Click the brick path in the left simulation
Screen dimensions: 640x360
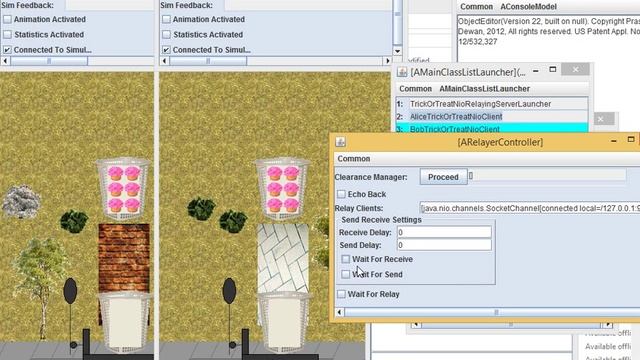124,258
